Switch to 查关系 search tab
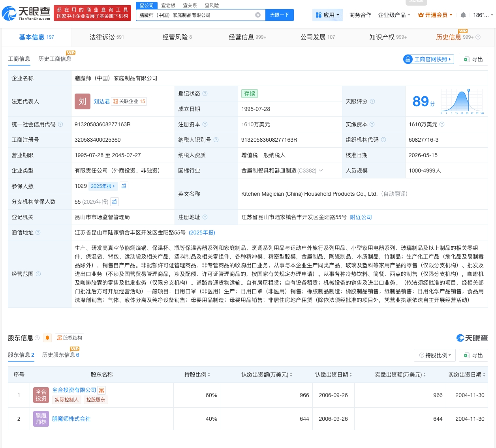Screen dimensions: 496x448 coord(190,5)
